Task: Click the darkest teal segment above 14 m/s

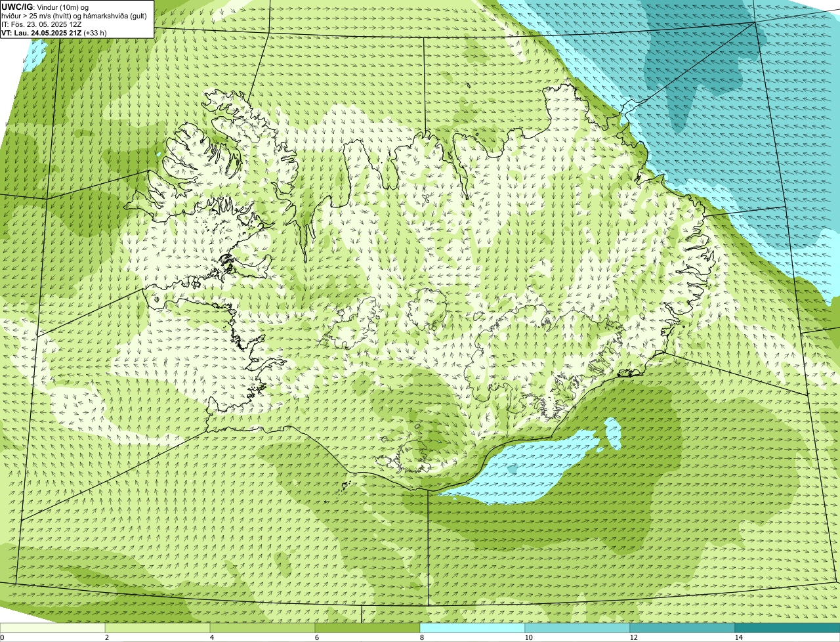Action: point(787,628)
